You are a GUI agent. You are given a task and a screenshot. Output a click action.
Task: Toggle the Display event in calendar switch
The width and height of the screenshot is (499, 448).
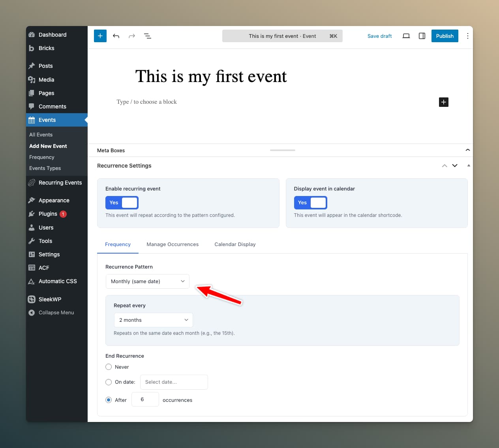[x=310, y=203]
